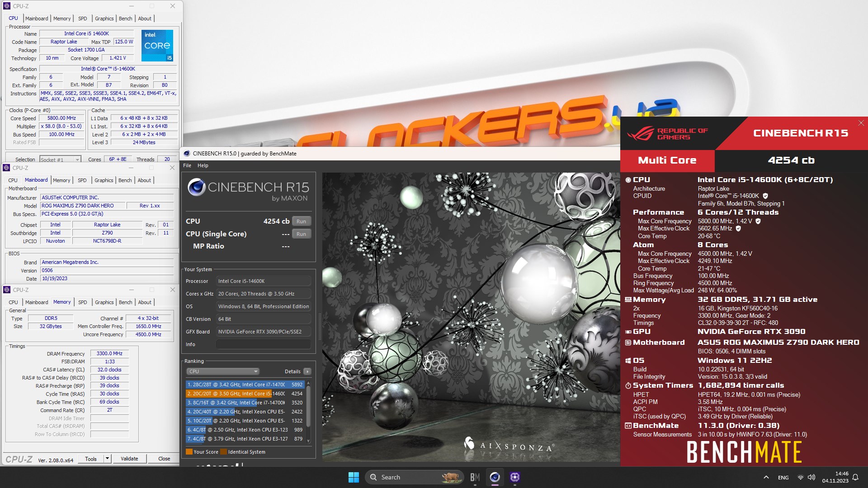Click the System Timers clock icon
This screenshot has height=488, width=868.
628,386
